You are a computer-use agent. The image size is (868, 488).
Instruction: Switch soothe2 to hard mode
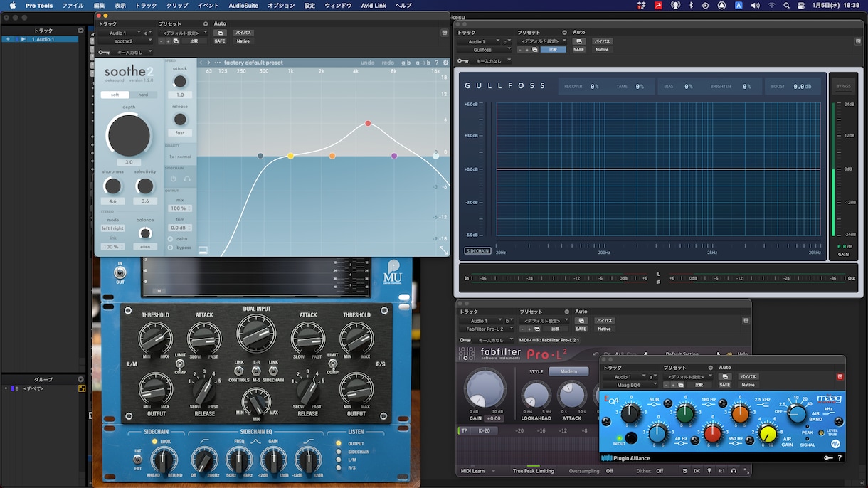(143, 95)
